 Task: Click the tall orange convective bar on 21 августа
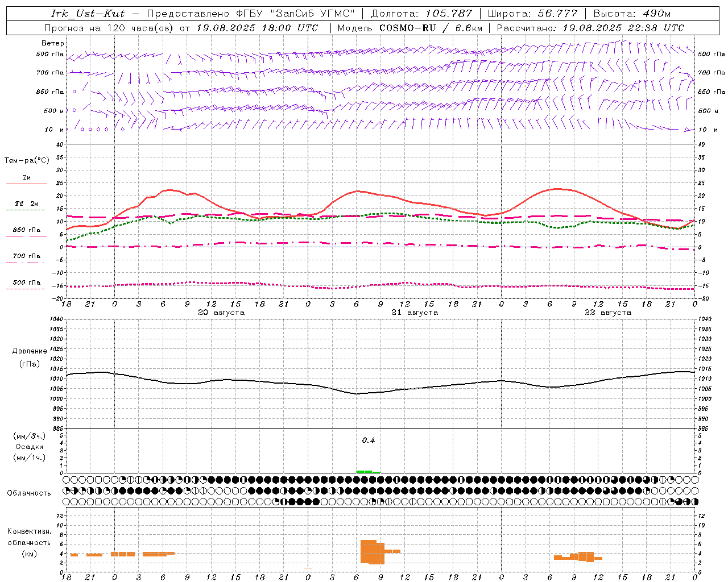click(372, 551)
